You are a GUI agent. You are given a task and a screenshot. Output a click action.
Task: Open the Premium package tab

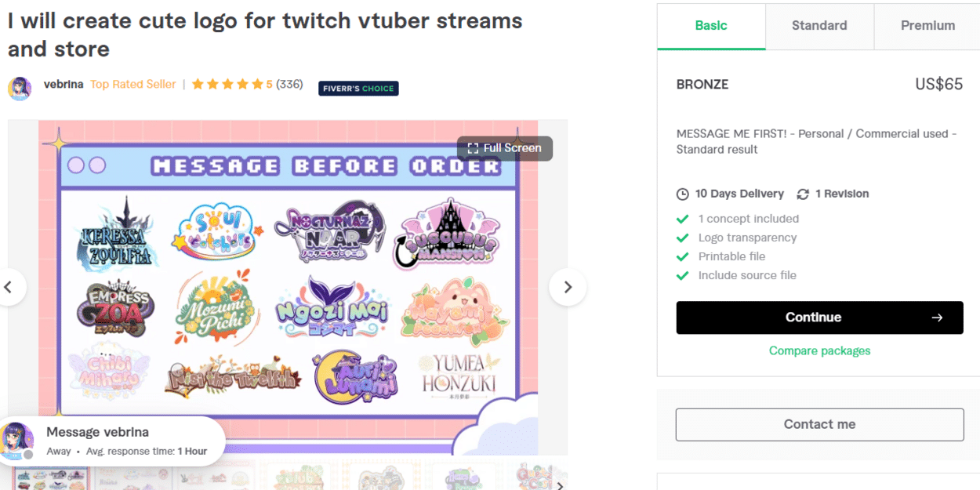926,25
